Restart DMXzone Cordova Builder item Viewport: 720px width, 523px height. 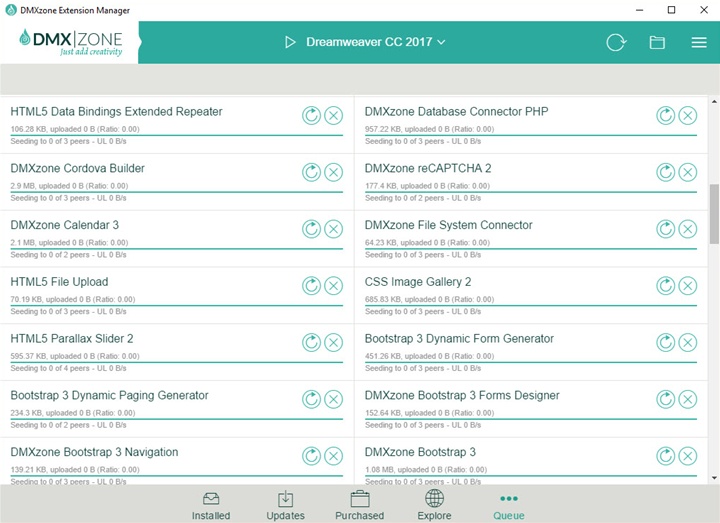311,172
